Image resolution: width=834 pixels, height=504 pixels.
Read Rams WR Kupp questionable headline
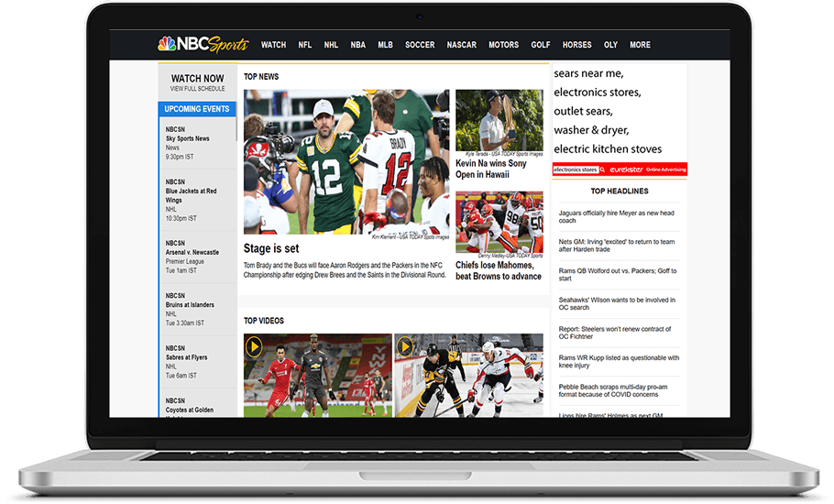pos(619,362)
